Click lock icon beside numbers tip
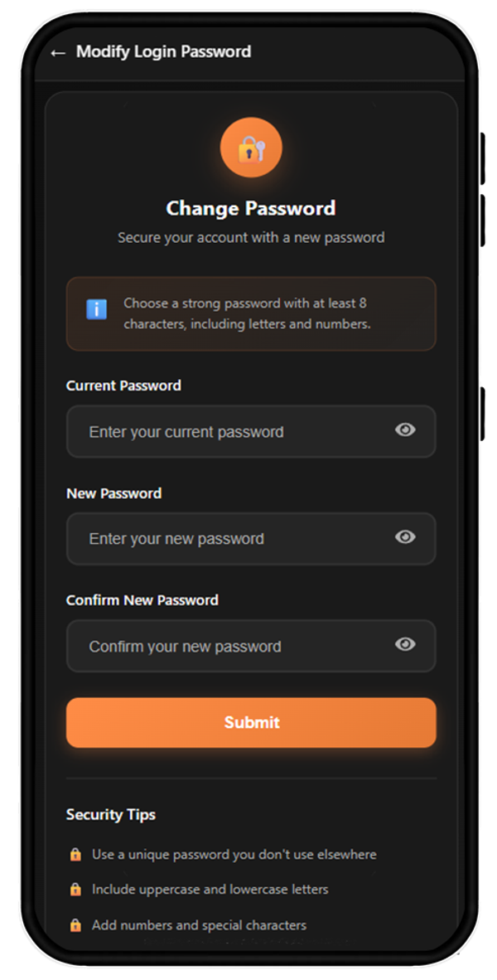This screenshot has height=980, width=497. pos(75,925)
